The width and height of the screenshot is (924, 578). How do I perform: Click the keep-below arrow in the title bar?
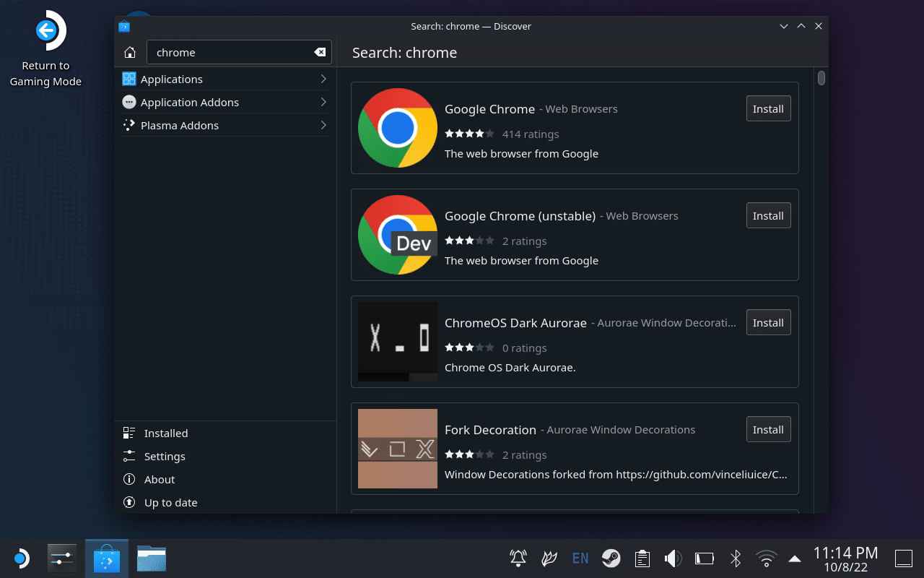pyautogui.click(x=784, y=26)
